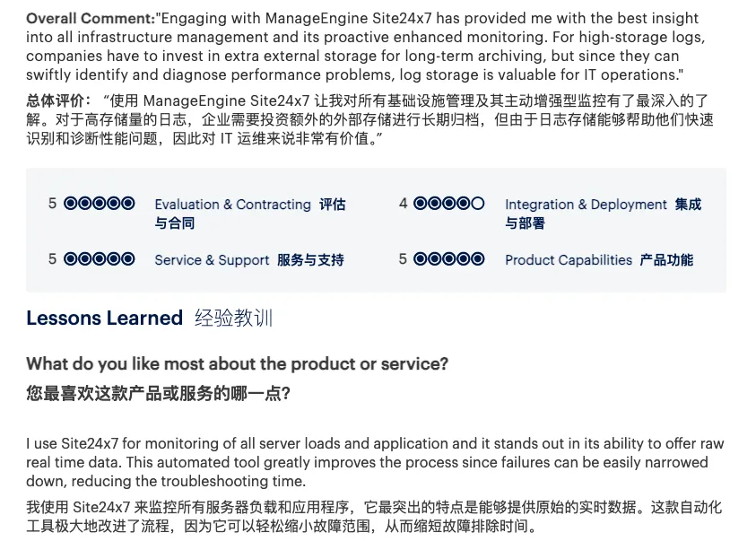756x550 pixels.
Task: Click the empty fifth dot in Integration rating
Action: [x=478, y=204]
